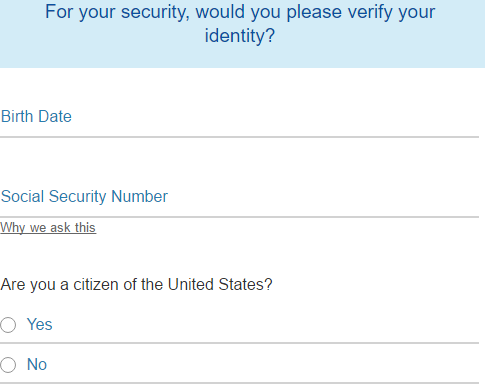Click the US citizenship question text
This screenshot has height=388, width=485.
[x=136, y=285]
